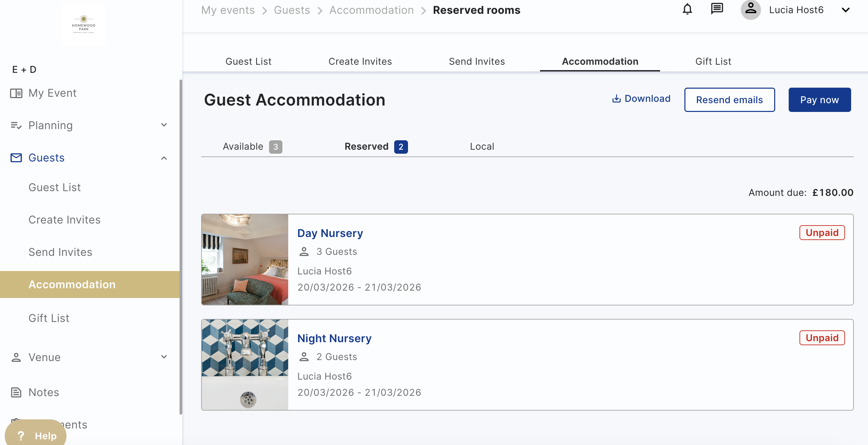Open the Night Nursery room link

click(x=334, y=338)
